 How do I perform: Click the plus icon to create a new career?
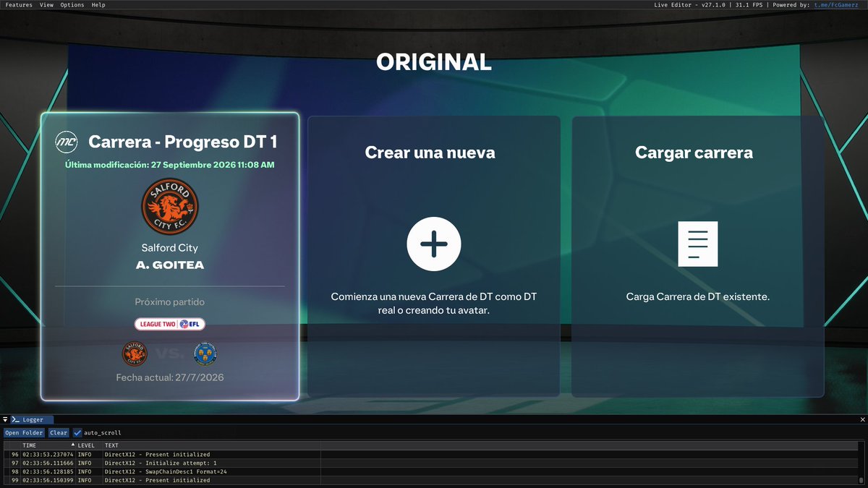[x=434, y=244]
